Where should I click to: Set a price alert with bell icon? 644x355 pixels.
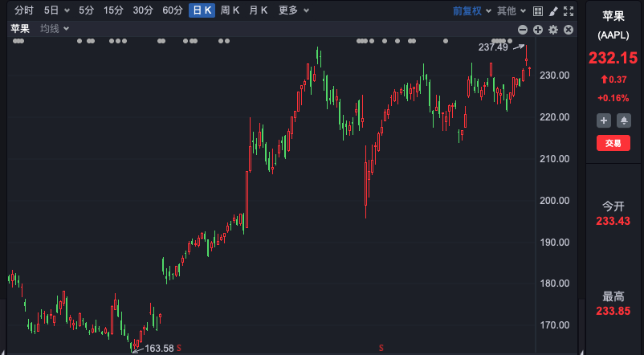click(x=623, y=120)
